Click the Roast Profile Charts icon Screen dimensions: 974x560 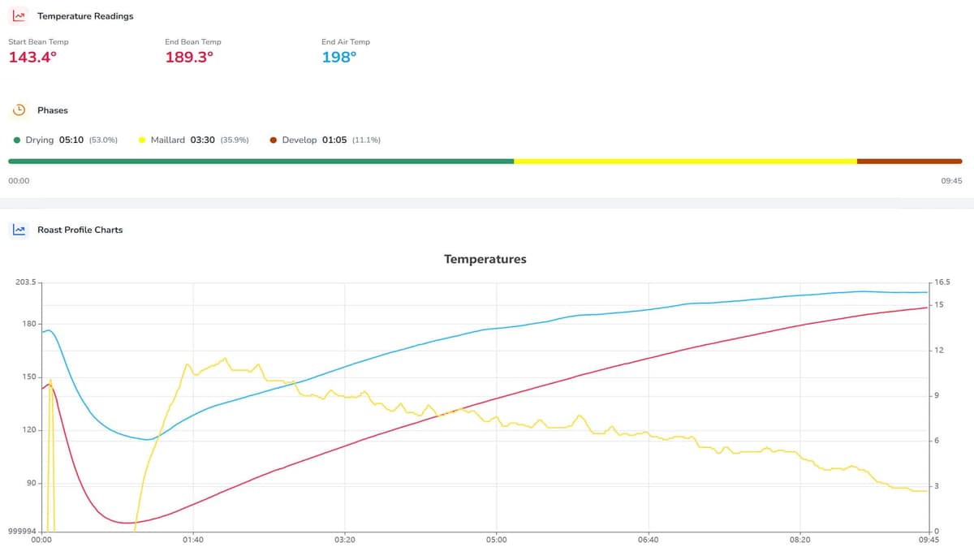pos(19,230)
